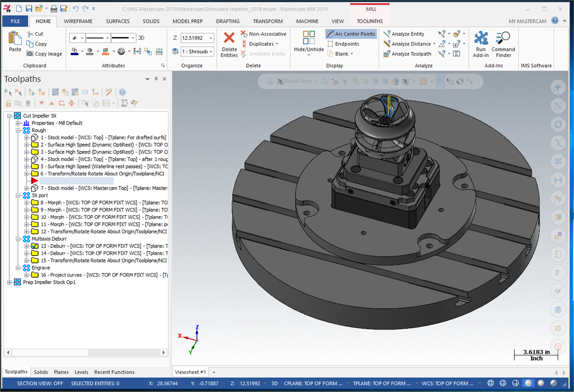Expand the Prep Impeller Stock Op1 group
Image resolution: width=574 pixels, height=392 pixels.
10,282
